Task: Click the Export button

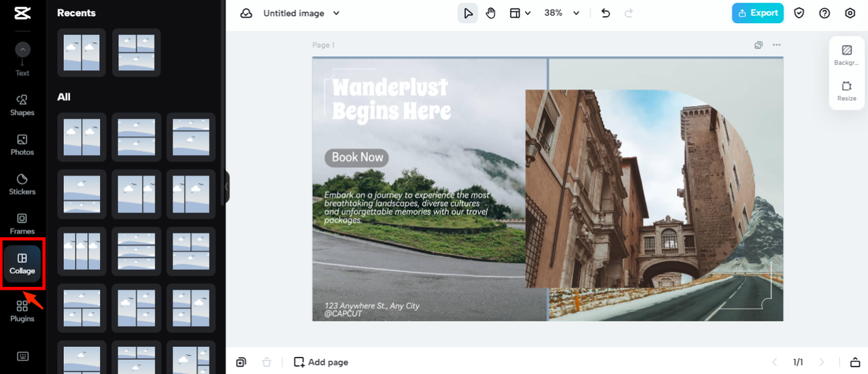Action: (758, 13)
